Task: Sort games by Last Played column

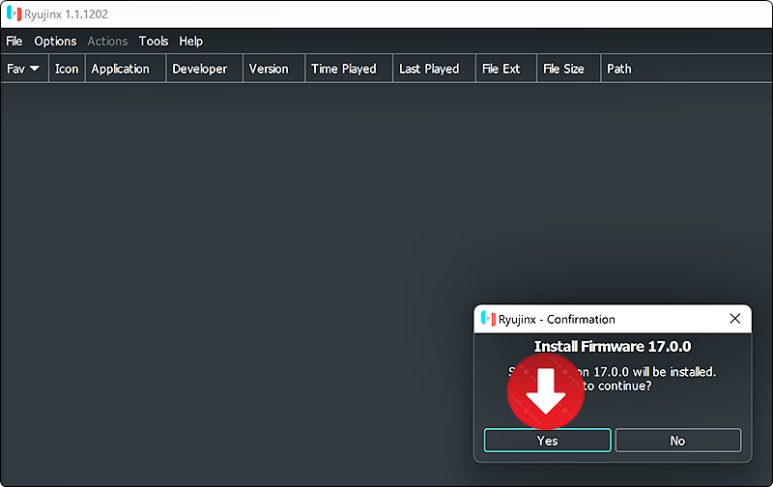Action: tap(429, 69)
